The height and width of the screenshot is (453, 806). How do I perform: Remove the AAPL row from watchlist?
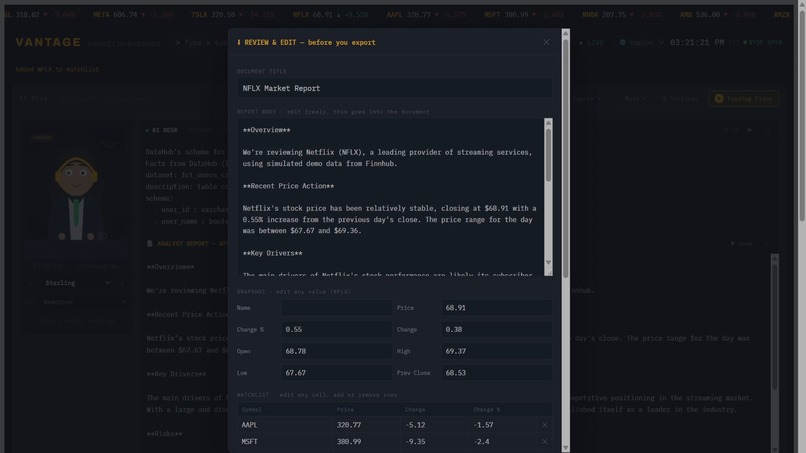click(x=544, y=425)
